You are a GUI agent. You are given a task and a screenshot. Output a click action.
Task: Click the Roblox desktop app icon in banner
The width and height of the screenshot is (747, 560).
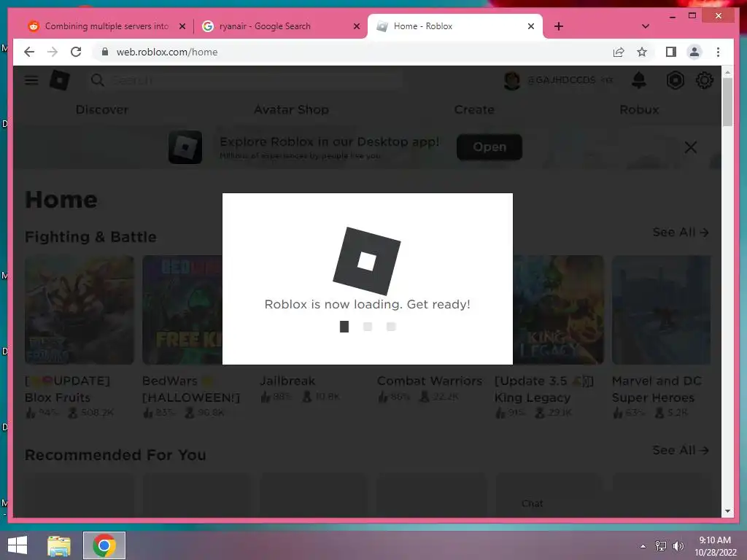click(x=185, y=147)
